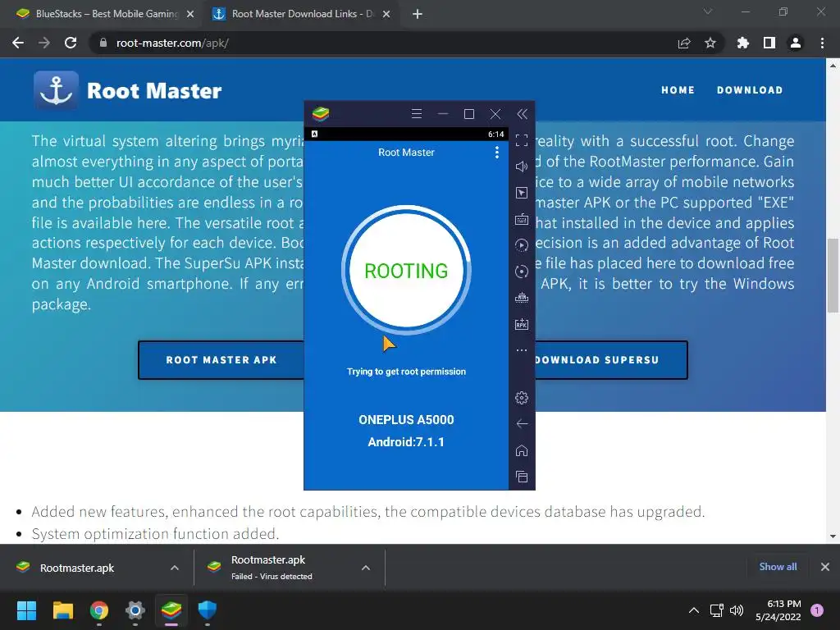Click the Chrome back arrow
Screen dimensions: 840x630
(18, 43)
